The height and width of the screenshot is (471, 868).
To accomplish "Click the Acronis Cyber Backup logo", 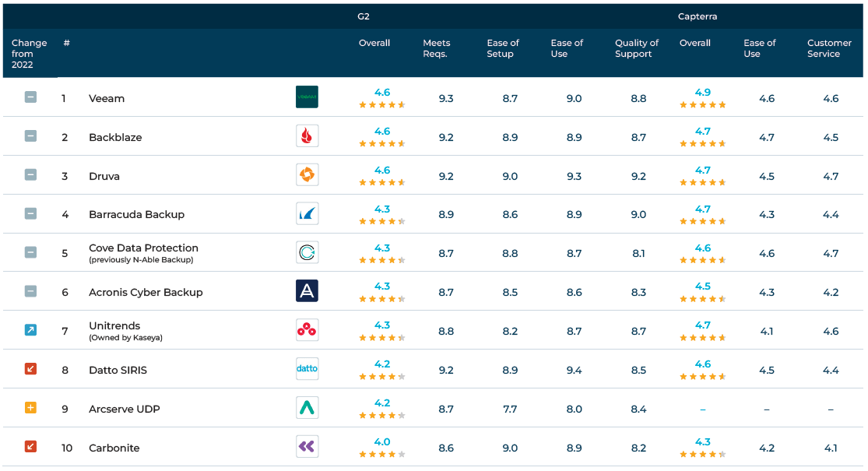I will coord(307,291).
